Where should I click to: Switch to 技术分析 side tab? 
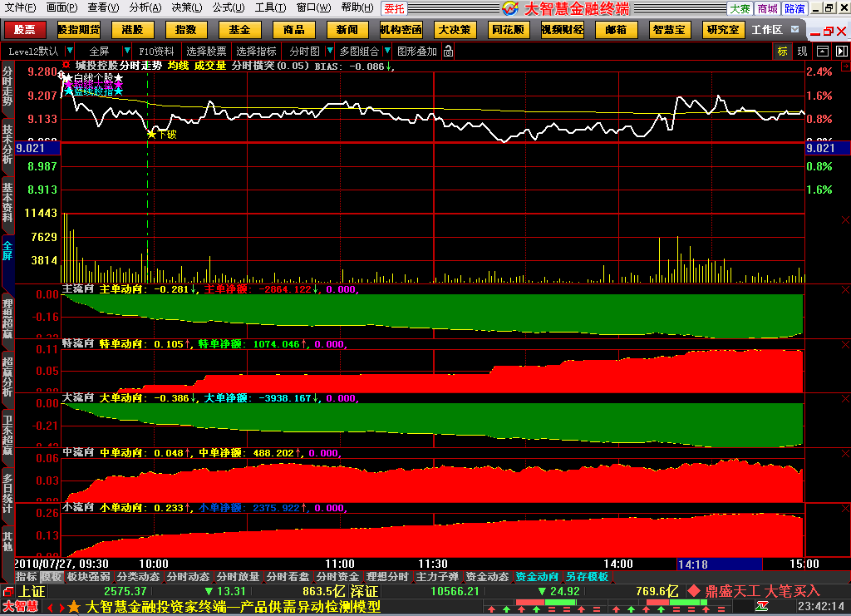point(7,144)
